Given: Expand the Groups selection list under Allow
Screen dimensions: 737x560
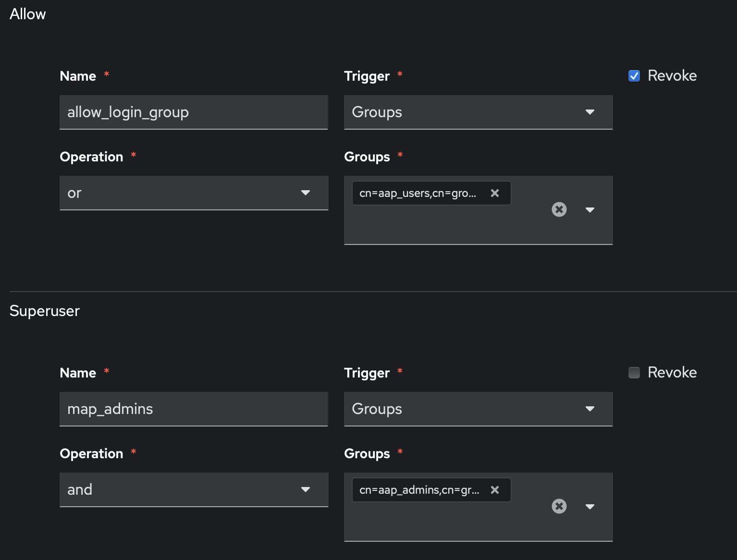Looking at the screenshot, I should click(590, 209).
